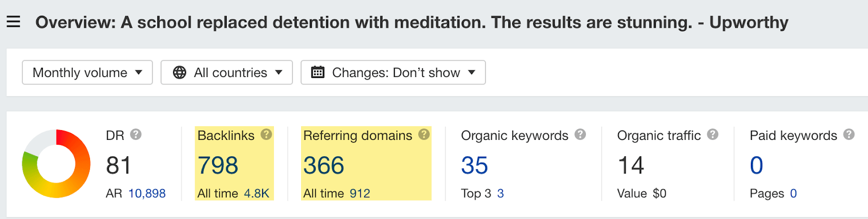The image size is (868, 219).
Task: Open the All countries dropdown
Action: [227, 73]
